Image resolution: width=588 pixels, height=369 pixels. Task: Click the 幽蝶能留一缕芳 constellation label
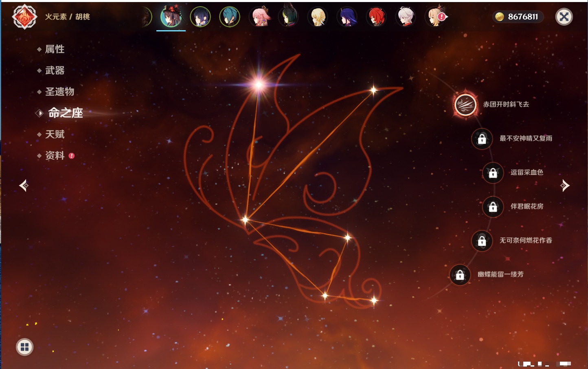pyautogui.click(x=501, y=274)
